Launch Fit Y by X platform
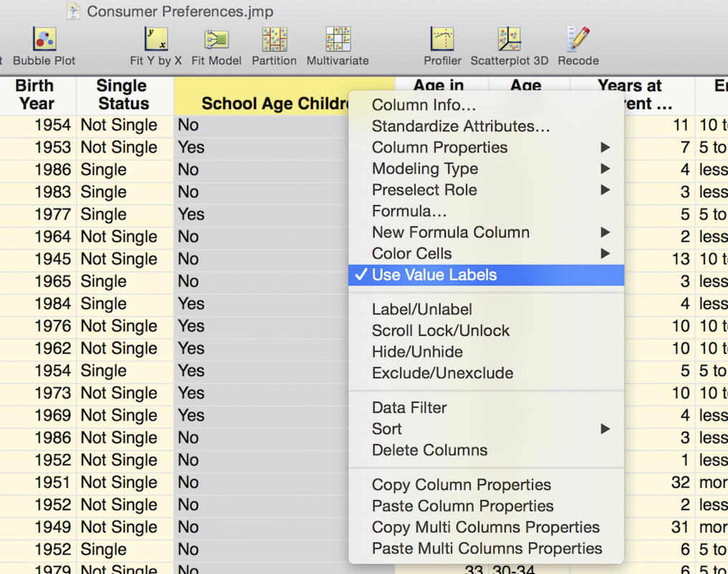The image size is (728, 574). tap(156, 39)
